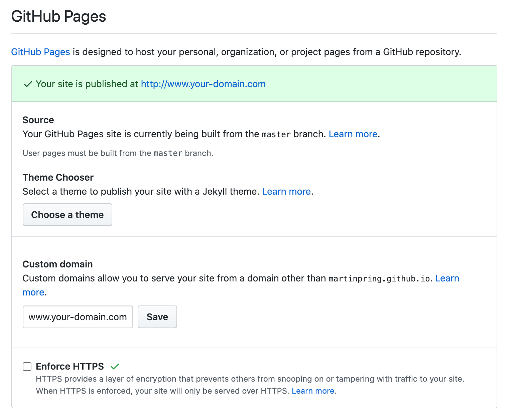Viewport: 518px width, 420px height.
Task: Tick the Enforce HTTPS checkbox
Action: [27, 367]
